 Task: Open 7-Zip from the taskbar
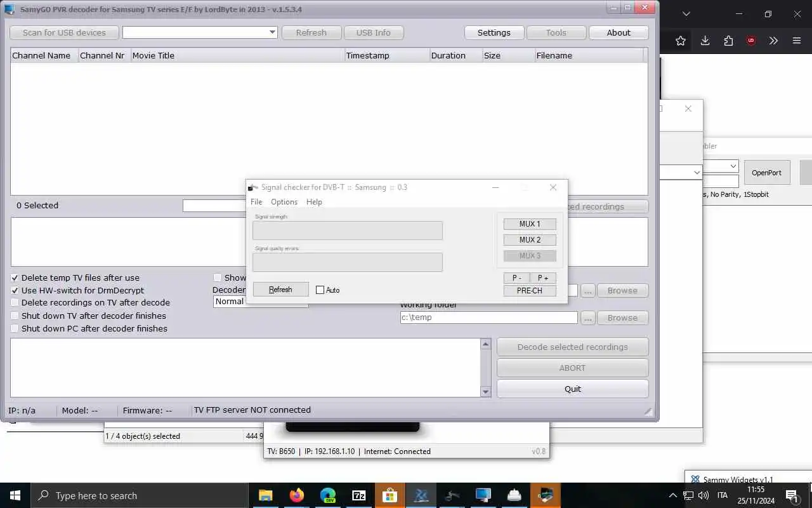click(358, 495)
